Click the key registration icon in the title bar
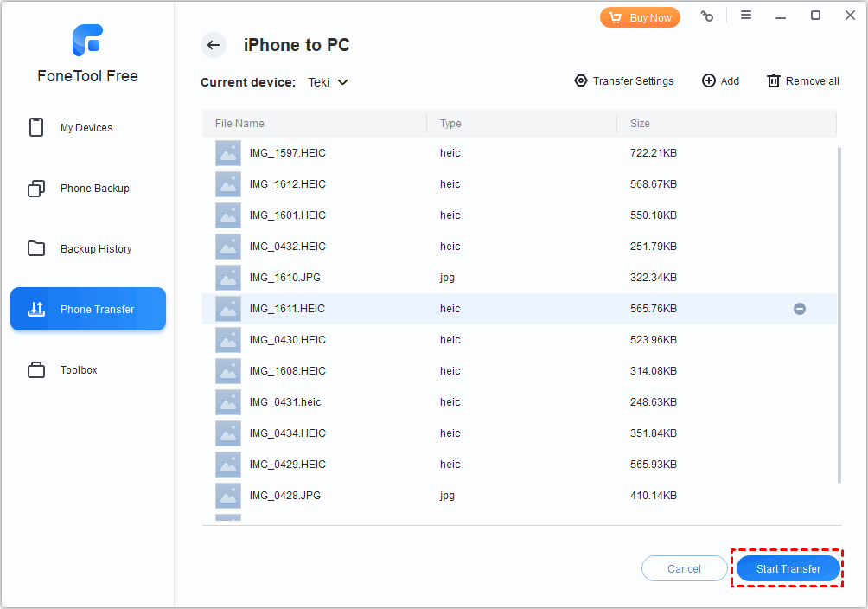Image resolution: width=868 pixels, height=609 pixels. [707, 16]
